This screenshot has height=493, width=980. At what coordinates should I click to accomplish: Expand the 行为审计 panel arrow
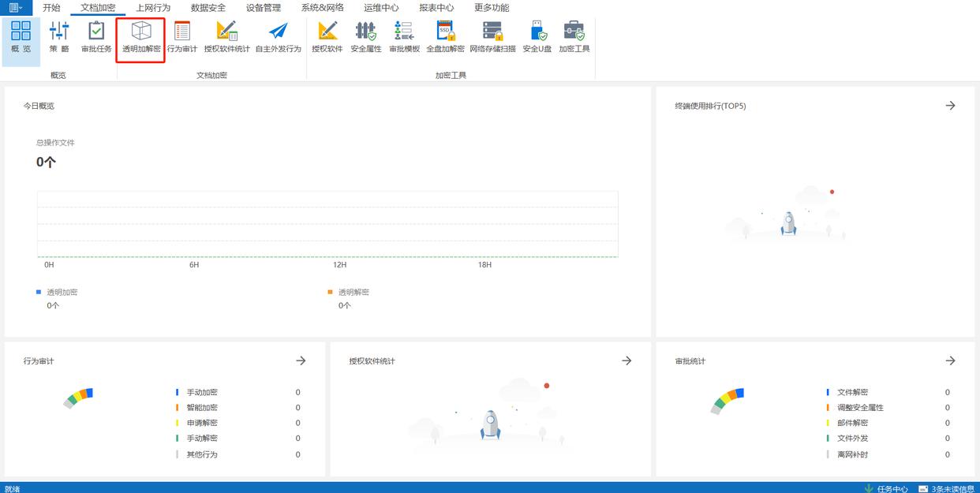pos(301,360)
